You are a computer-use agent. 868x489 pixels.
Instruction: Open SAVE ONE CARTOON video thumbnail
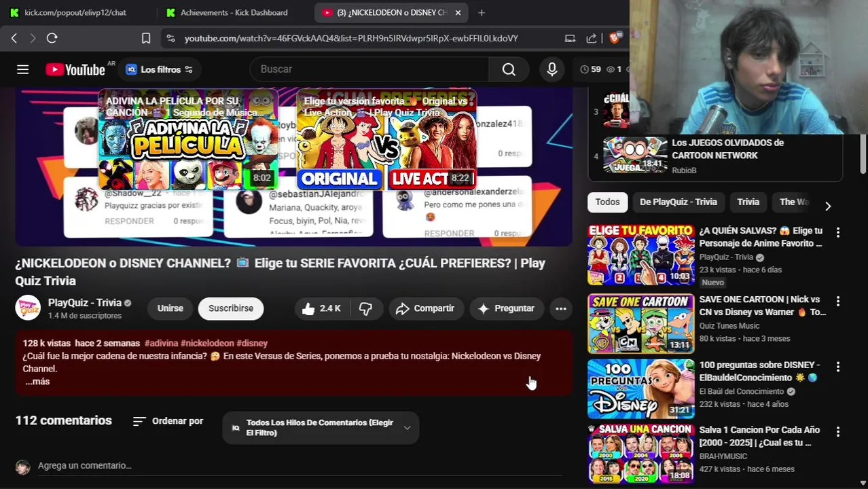pyautogui.click(x=640, y=324)
